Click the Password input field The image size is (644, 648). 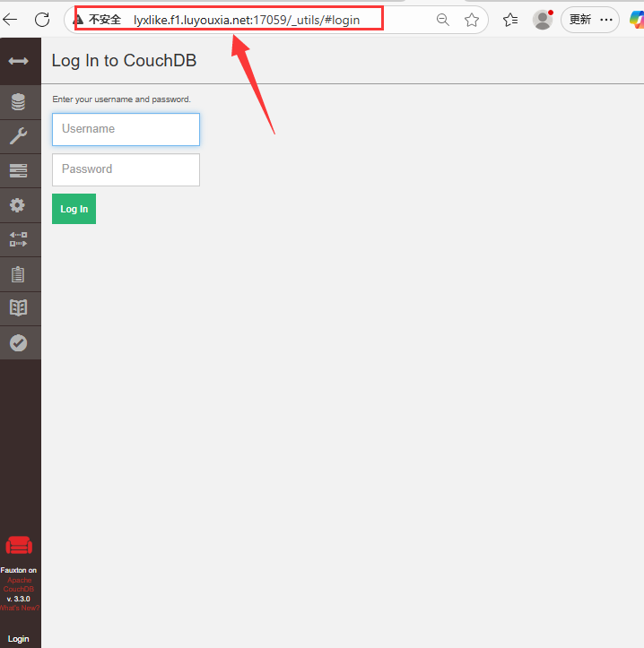[126, 170]
